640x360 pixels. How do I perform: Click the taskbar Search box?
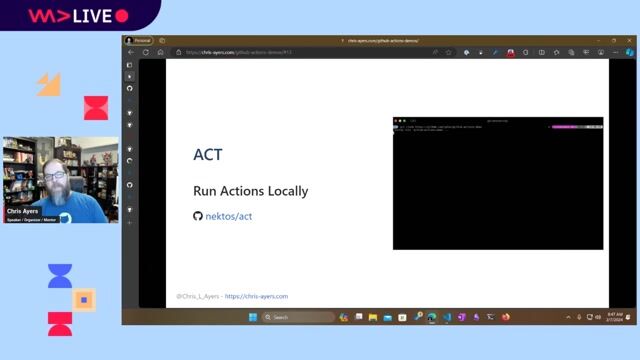pos(298,317)
